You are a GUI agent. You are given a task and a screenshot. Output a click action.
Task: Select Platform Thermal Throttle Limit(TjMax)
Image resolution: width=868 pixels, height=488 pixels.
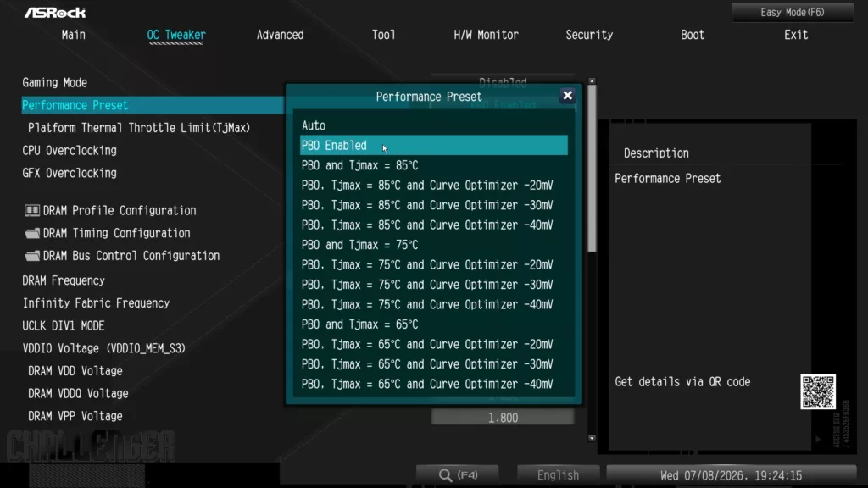pyautogui.click(x=139, y=128)
